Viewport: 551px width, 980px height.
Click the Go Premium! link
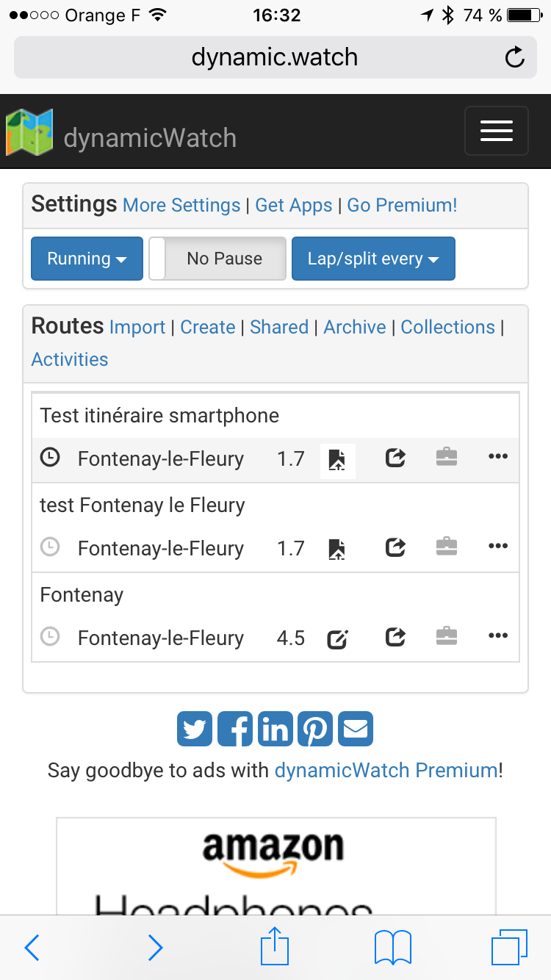(x=402, y=206)
